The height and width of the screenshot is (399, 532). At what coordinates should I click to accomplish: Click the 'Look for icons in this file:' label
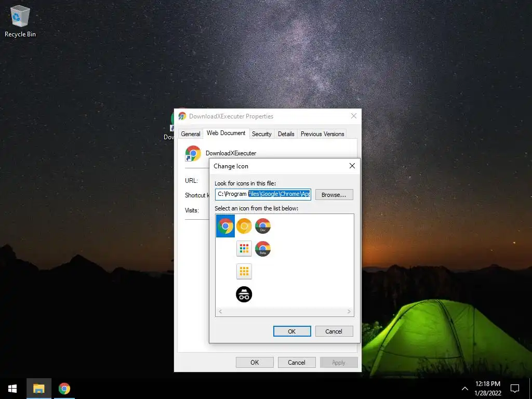[245, 183]
